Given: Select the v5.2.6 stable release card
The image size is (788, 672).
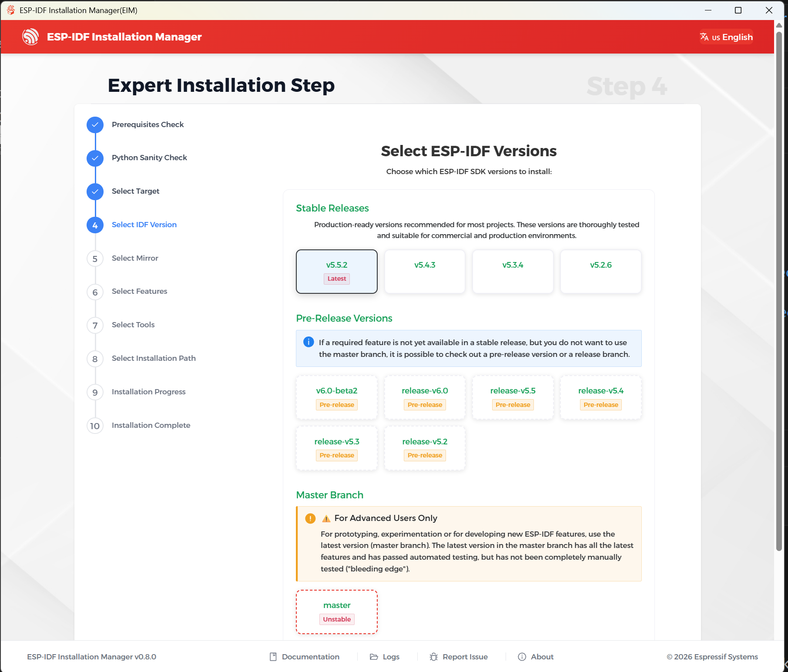Looking at the screenshot, I should [x=601, y=272].
